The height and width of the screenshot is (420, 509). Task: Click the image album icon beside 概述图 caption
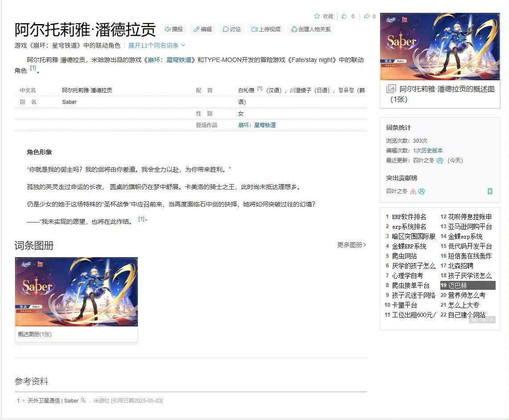point(391,88)
